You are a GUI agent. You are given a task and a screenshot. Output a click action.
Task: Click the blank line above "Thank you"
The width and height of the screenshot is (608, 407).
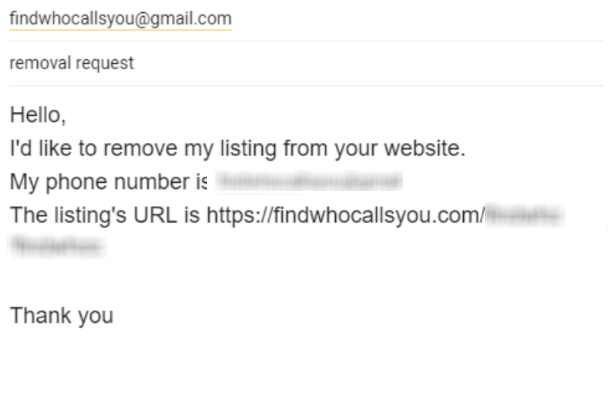pos(200,282)
